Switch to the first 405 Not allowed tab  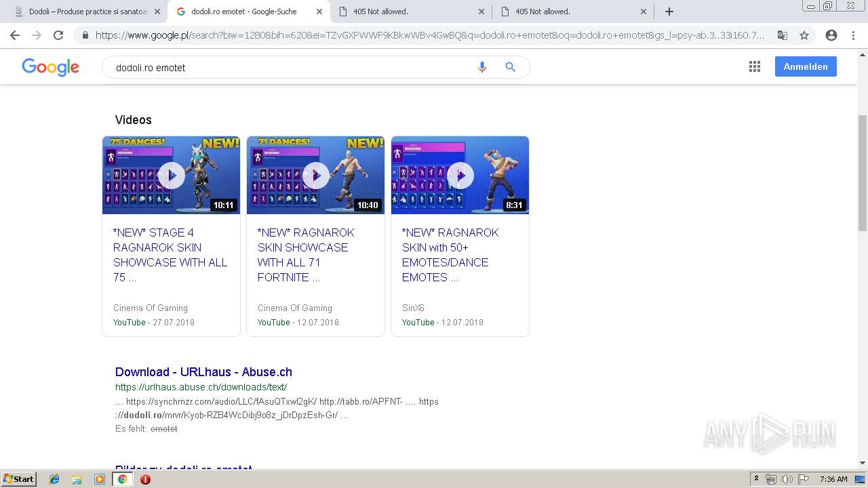(410, 12)
